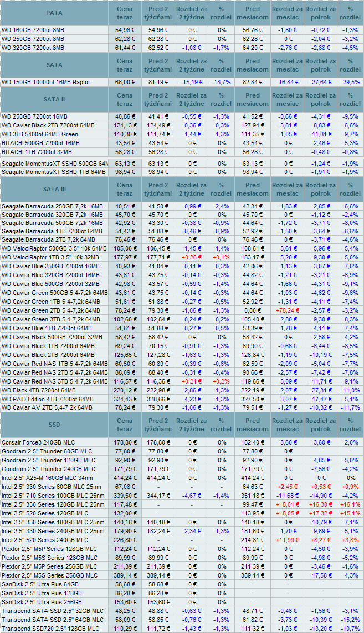
Task: Click the SATA II section header
Action: (x=54, y=99)
